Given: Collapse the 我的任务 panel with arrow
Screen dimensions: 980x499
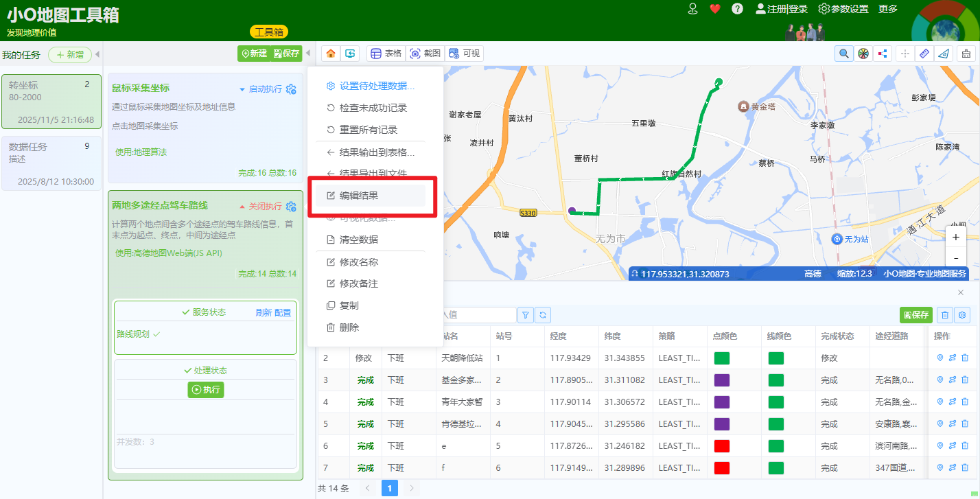Looking at the screenshot, I should click(x=97, y=54).
